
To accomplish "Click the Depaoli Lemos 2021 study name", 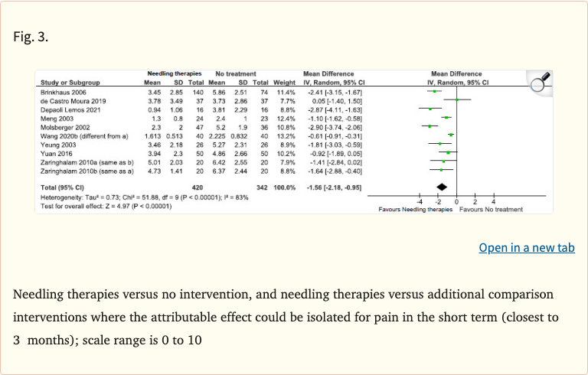I will 71,109.
